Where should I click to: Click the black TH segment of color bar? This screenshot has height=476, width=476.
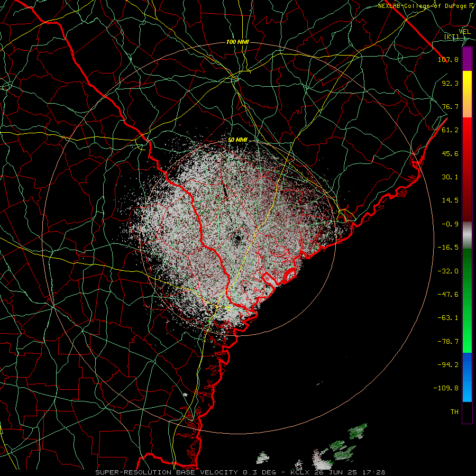click(x=467, y=412)
